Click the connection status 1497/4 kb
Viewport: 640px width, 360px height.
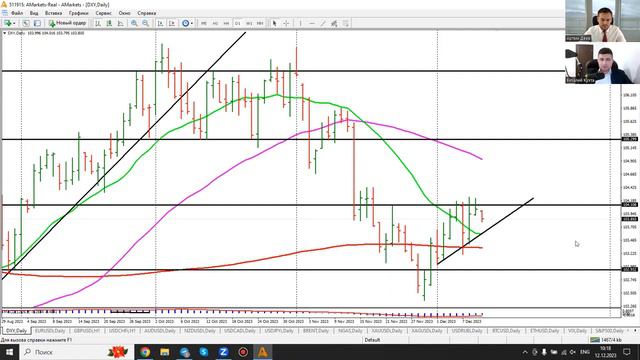pos(607,340)
